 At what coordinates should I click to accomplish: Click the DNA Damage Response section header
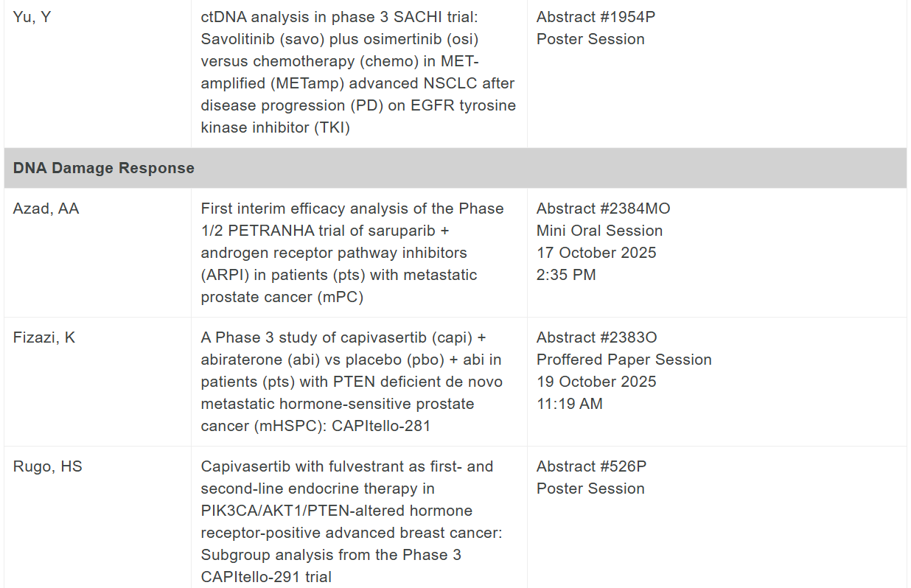tap(104, 168)
